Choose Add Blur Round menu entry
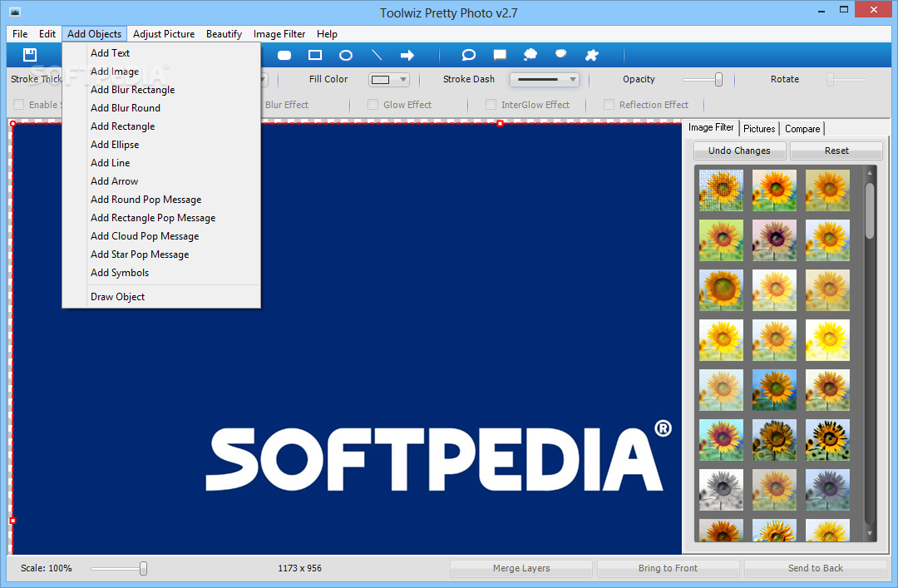 (x=161, y=108)
